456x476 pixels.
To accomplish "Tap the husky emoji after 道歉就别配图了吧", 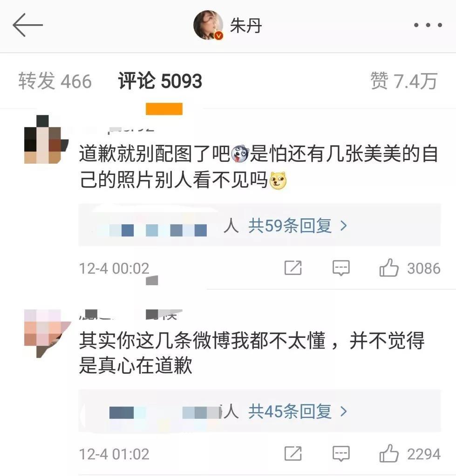I will click(x=240, y=154).
